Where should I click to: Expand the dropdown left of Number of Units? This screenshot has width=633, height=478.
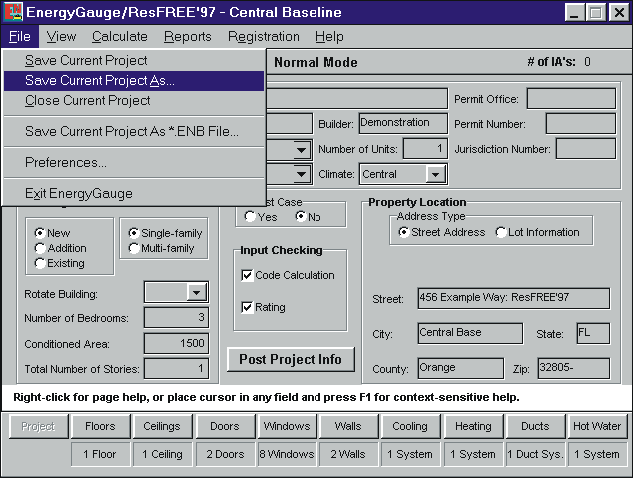click(301, 150)
